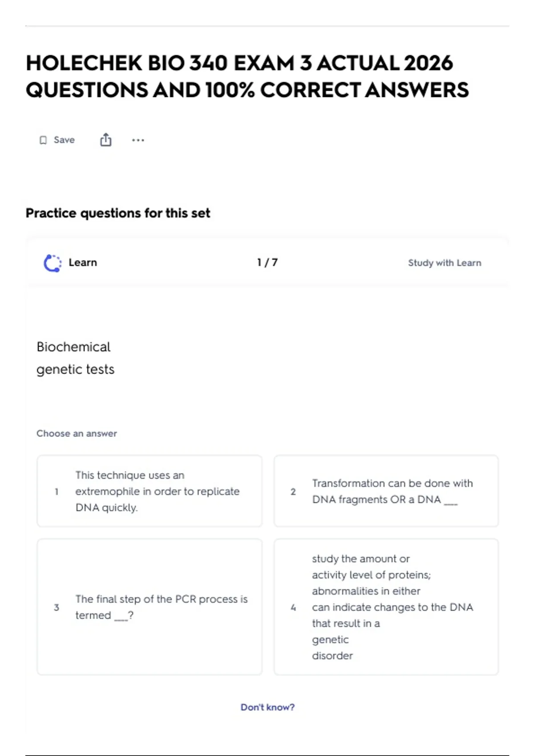The image size is (534, 756).
Task: Click the Learn label in card header
Action: click(83, 262)
